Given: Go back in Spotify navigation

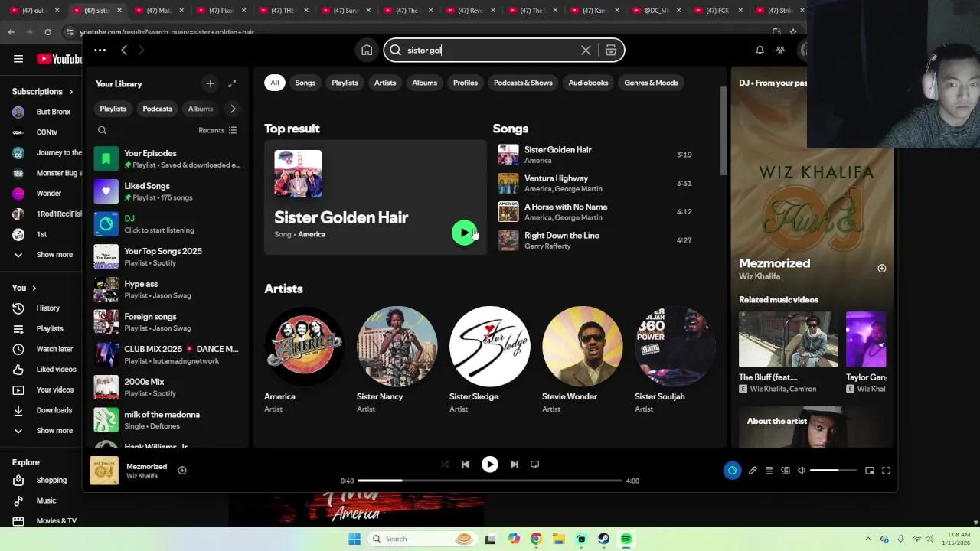Looking at the screenshot, I should pos(124,51).
